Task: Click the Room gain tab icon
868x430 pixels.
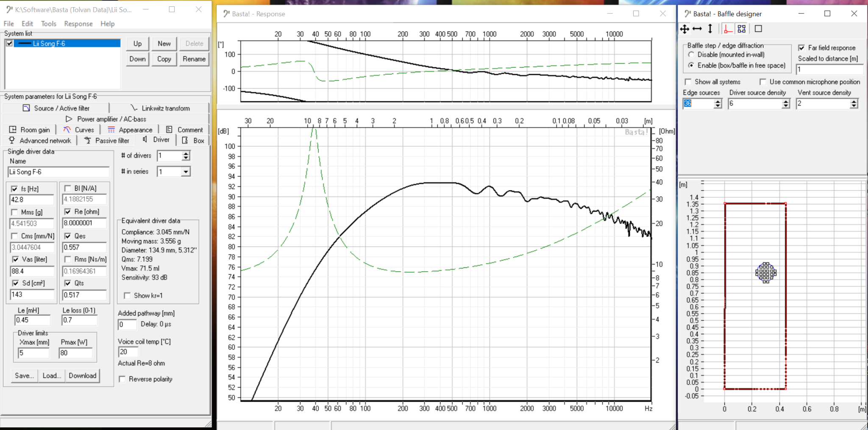Action: [x=13, y=130]
